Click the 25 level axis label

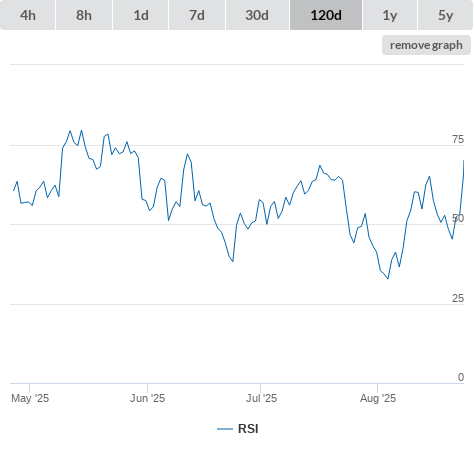click(x=458, y=298)
